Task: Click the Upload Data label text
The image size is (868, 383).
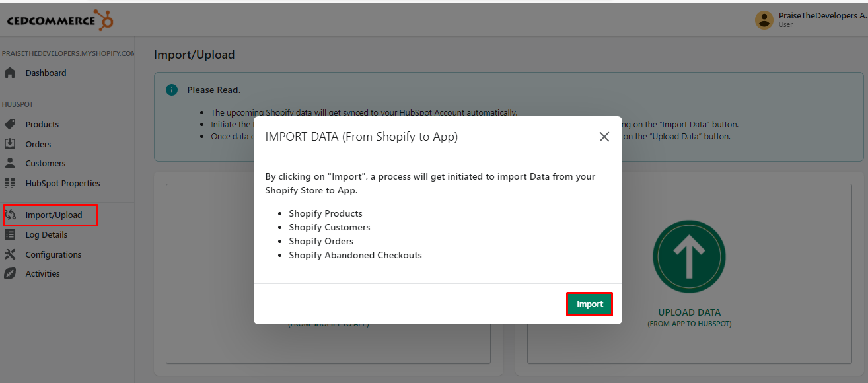Action: coord(689,312)
